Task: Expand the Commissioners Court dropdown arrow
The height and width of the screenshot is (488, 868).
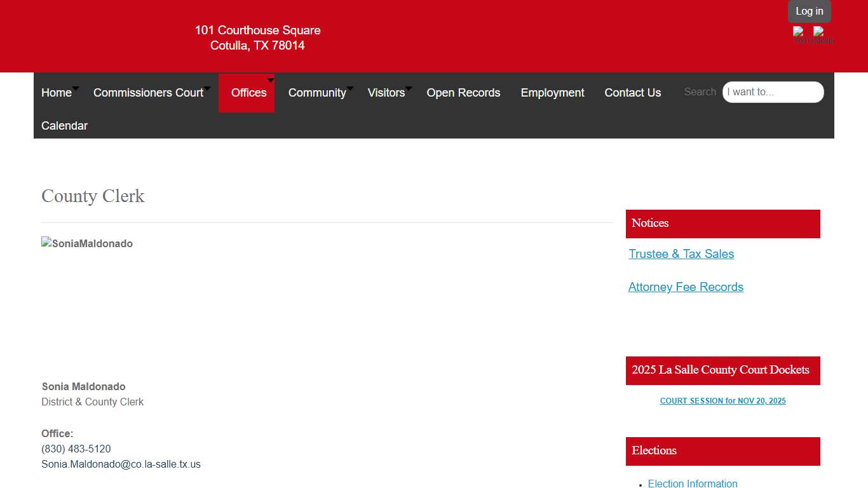Action: (x=207, y=88)
